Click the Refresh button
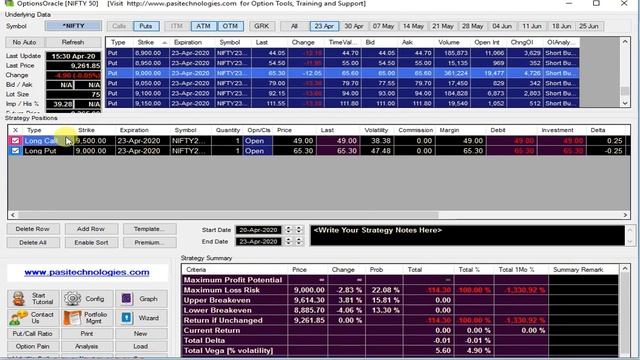Viewport: 640px width, 360px height. [x=73, y=42]
